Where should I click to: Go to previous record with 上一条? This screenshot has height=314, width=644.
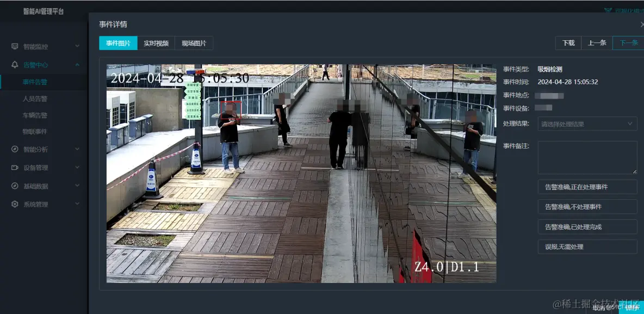(x=597, y=43)
